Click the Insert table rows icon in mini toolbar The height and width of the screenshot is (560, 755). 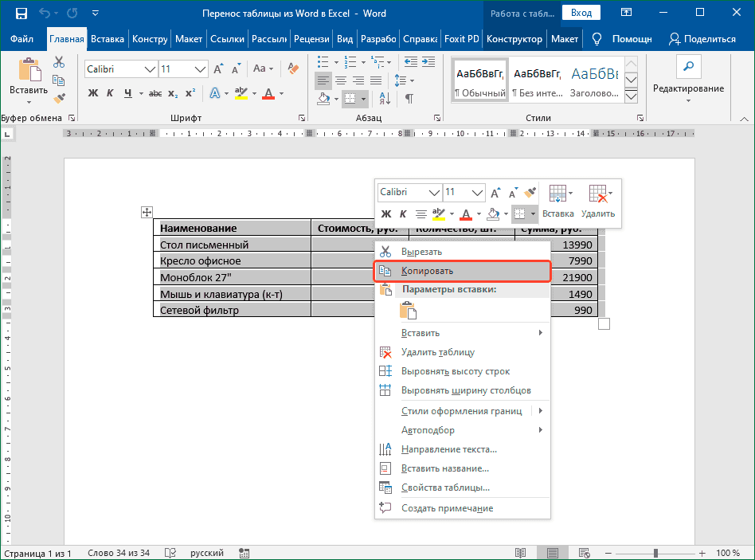tap(557, 194)
